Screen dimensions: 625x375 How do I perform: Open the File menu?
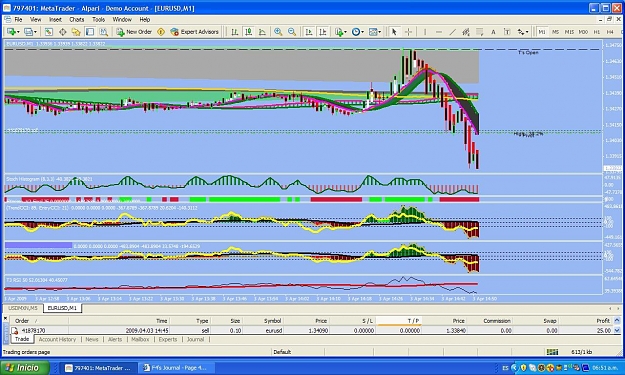[x=18, y=20]
